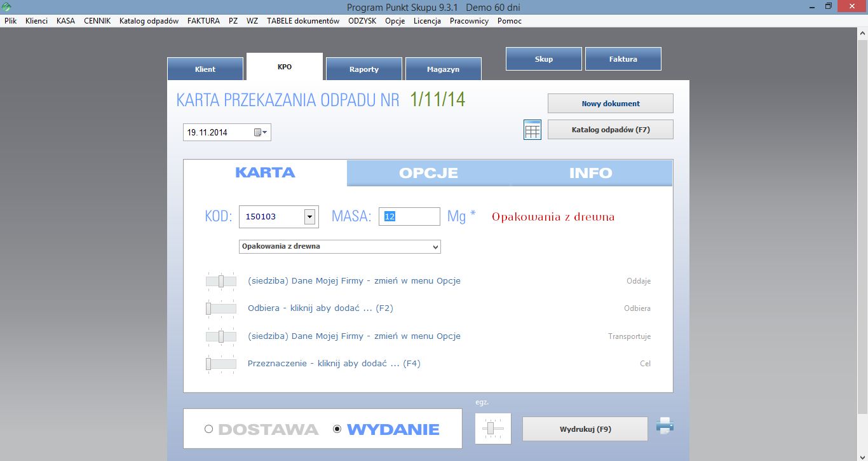Adjust the slider in the Oddaje row
The height and width of the screenshot is (461, 868).
click(220, 281)
